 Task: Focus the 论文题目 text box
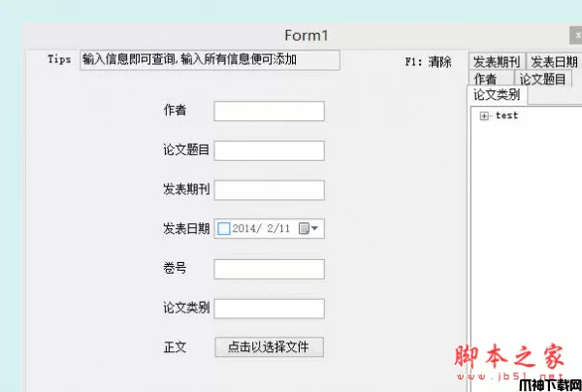269,150
